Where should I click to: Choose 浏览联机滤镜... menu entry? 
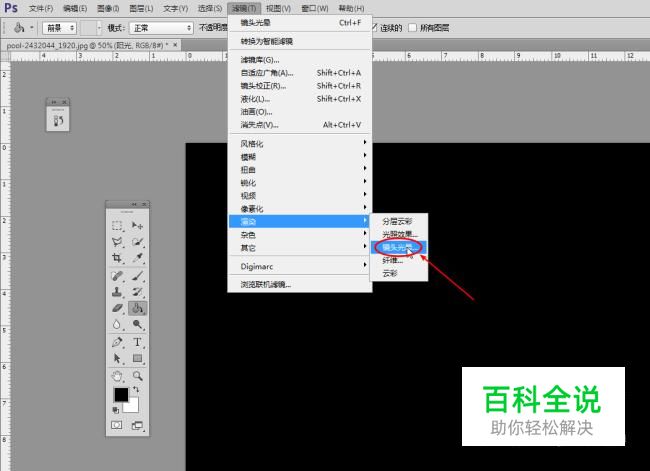tap(300, 285)
